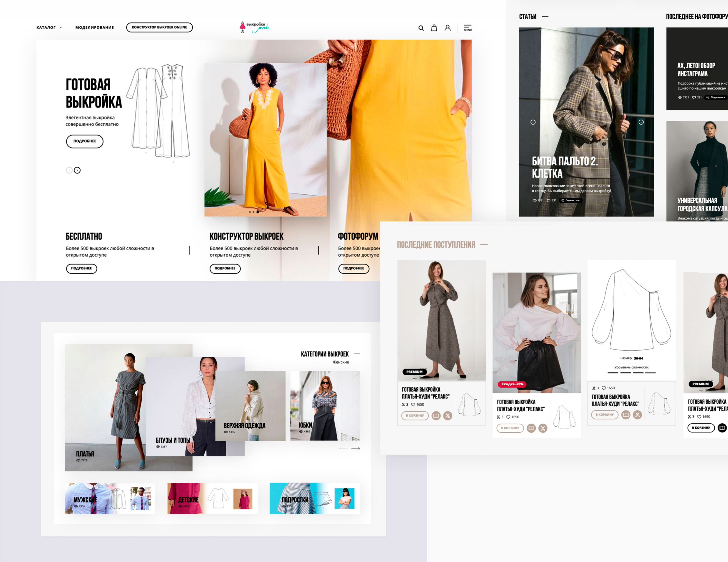Click the comments icon on the БИТВА ПАЛЬТО article
The height and width of the screenshot is (562, 728).
coord(549,200)
